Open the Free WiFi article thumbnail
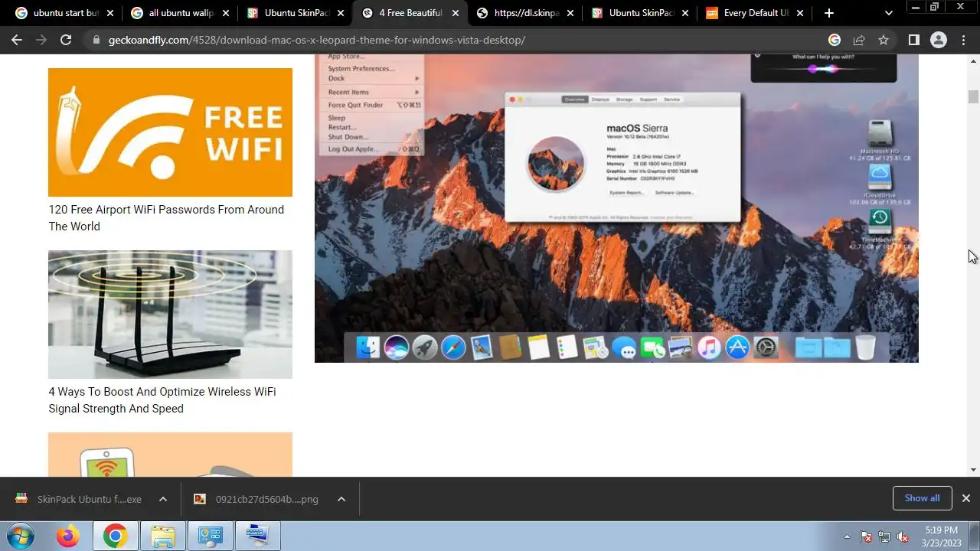The height and width of the screenshot is (551, 980). pos(170,132)
